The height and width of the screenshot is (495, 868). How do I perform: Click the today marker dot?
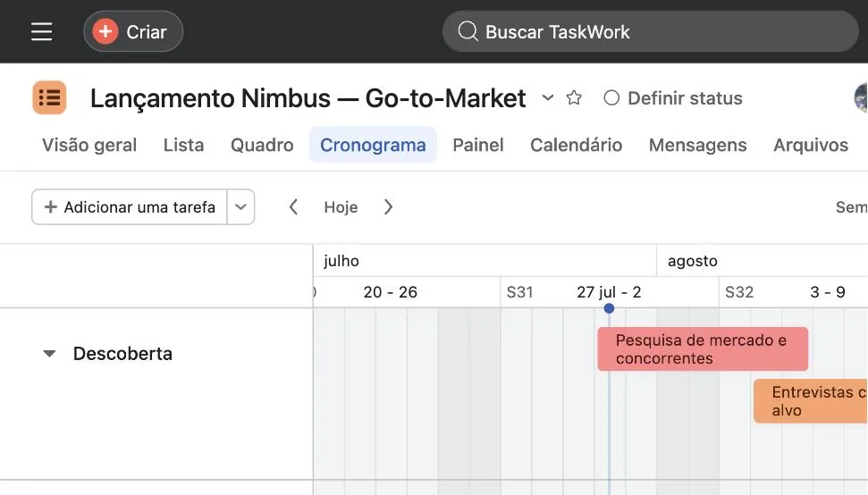609,308
